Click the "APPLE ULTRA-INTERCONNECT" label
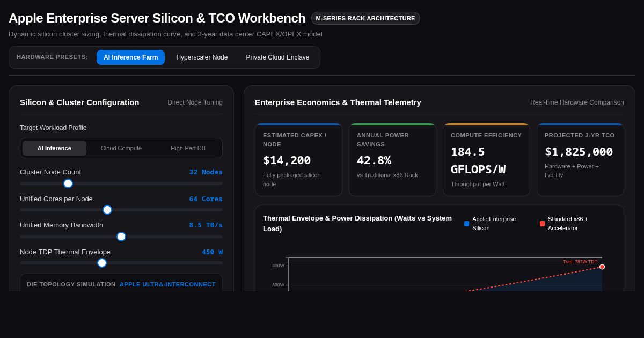The width and height of the screenshot is (644, 338). click(x=167, y=284)
